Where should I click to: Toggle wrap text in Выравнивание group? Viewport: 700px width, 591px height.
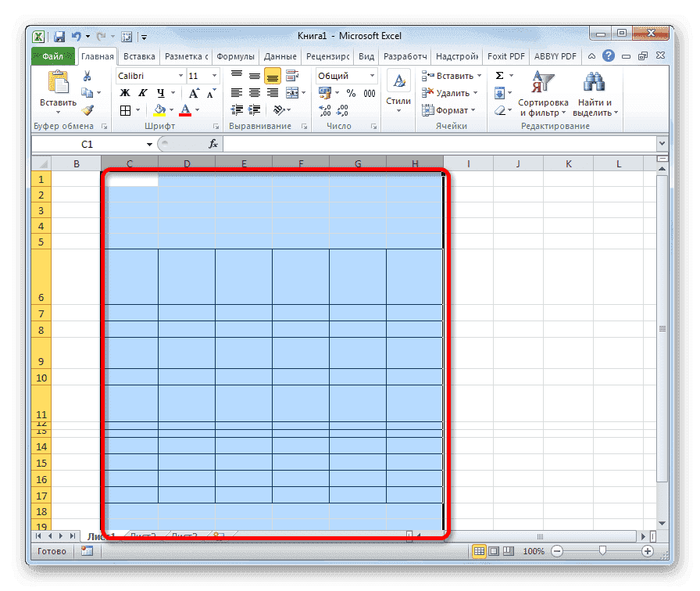290,74
